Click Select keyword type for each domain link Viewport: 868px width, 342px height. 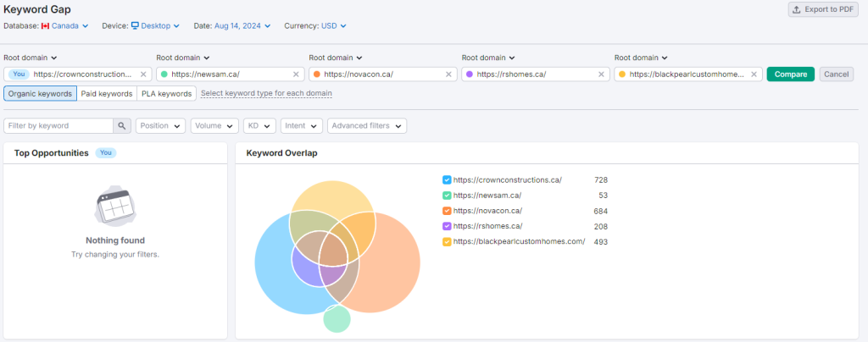(266, 93)
